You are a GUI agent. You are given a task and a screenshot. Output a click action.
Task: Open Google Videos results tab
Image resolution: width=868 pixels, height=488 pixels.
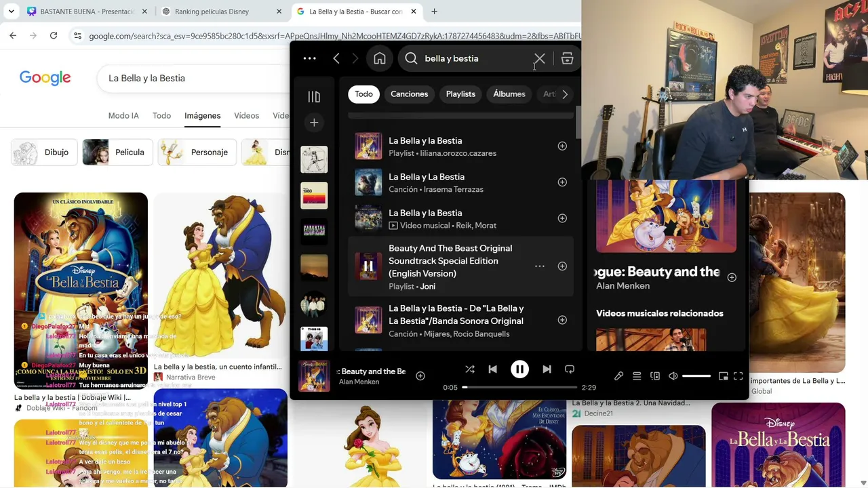247,116
